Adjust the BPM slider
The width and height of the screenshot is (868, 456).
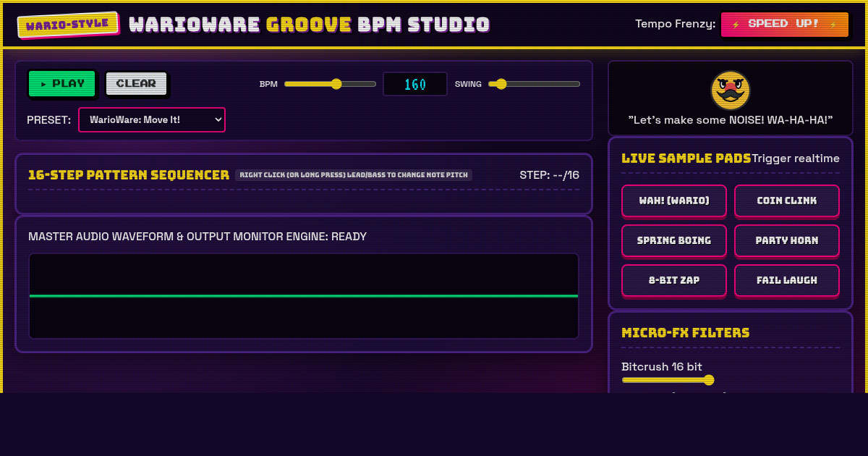coord(330,84)
